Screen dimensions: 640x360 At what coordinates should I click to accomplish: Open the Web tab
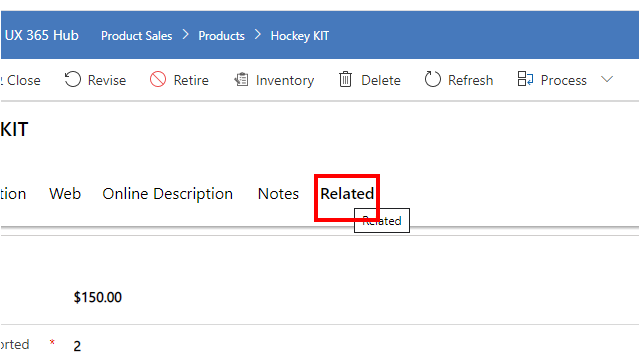65,194
